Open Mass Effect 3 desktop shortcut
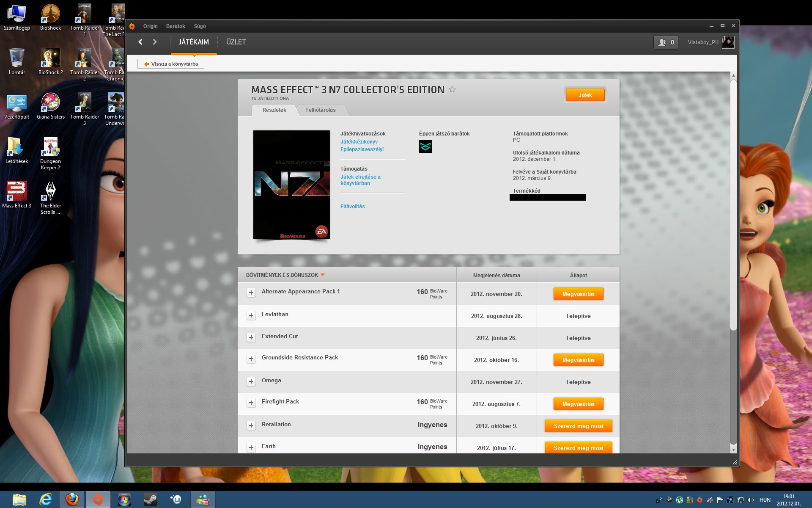 click(x=16, y=195)
